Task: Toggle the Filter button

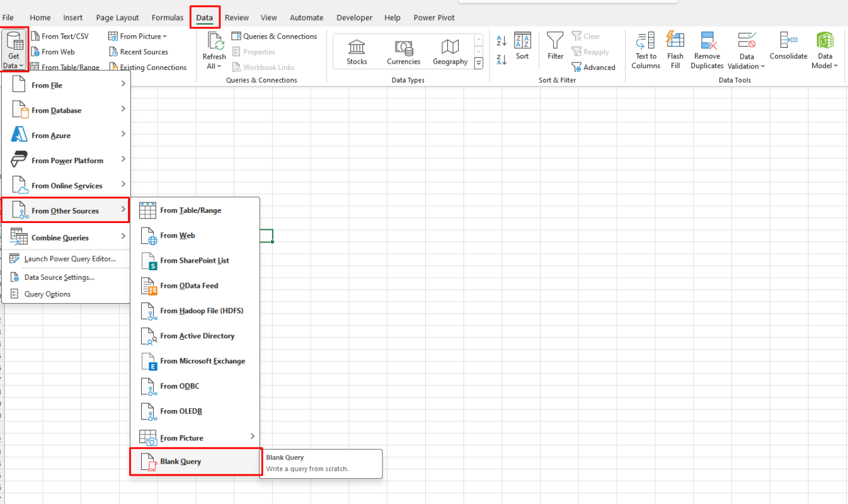Action: point(555,46)
